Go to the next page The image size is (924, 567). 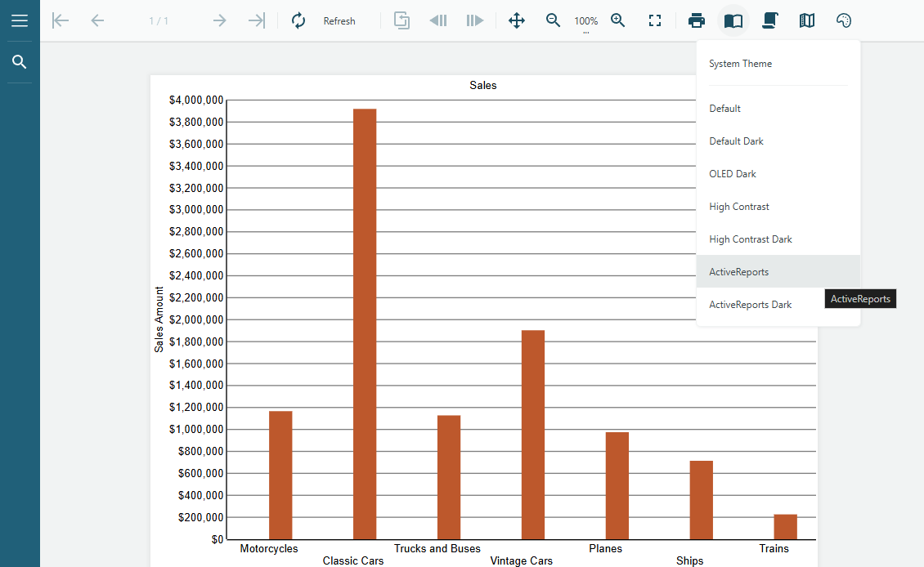click(219, 20)
